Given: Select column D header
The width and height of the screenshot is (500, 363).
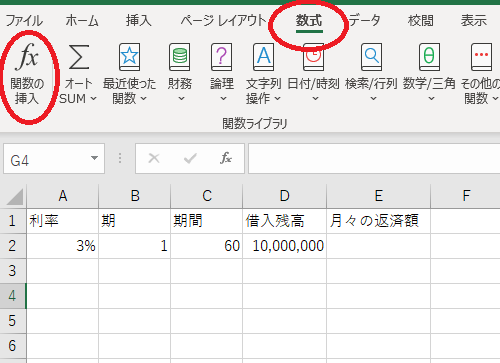Looking at the screenshot, I should point(284,196).
